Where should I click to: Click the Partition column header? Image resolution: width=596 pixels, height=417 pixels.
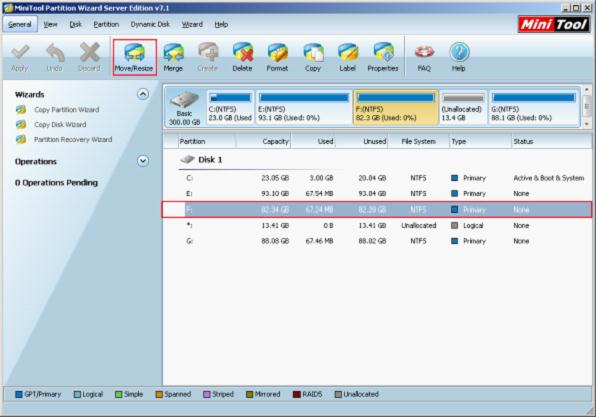click(x=207, y=141)
